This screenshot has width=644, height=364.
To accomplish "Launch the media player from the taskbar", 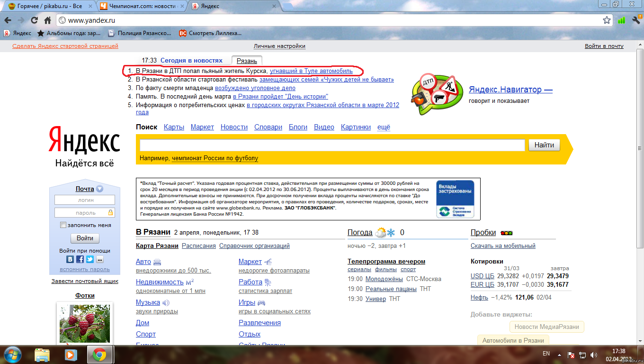I will (x=71, y=355).
